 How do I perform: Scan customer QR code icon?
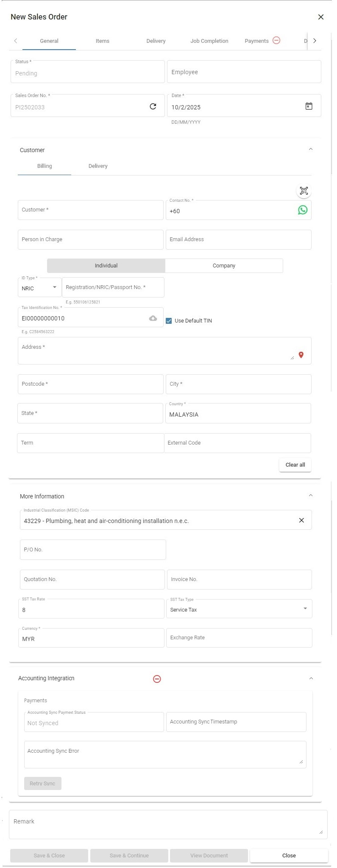(304, 191)
